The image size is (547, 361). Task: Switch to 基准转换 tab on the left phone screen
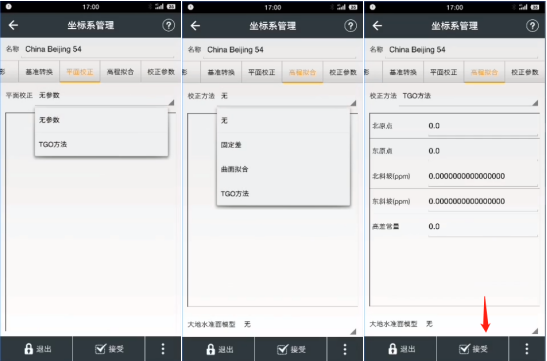click(39, 72)
